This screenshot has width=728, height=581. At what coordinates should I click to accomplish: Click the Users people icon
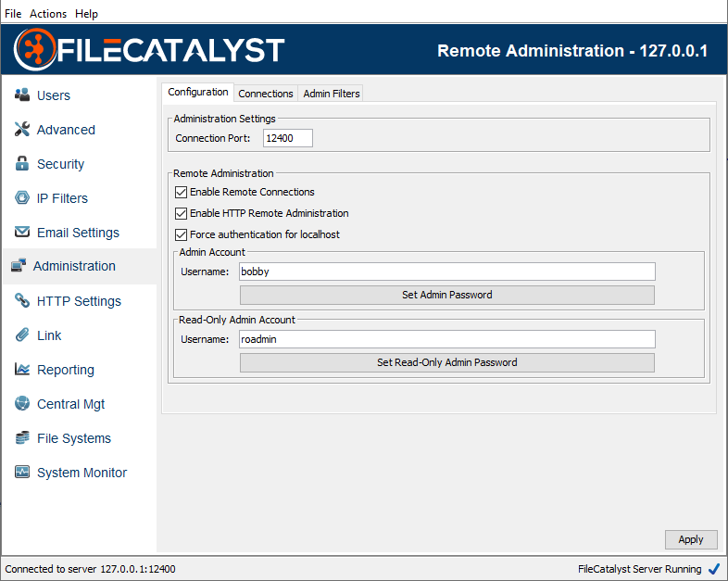pos(22,95)
